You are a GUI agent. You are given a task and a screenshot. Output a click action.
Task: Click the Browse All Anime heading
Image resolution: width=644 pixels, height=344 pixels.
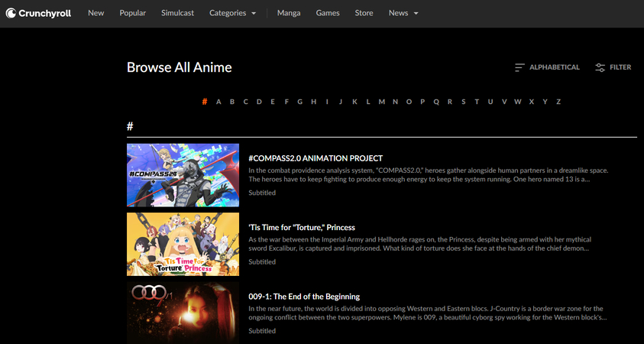click(x=180, y=67)
